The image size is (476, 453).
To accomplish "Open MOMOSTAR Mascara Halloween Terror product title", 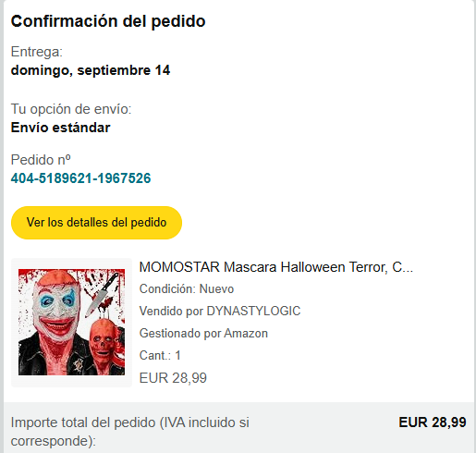I will pyautogui.click(x=275, y=267).
